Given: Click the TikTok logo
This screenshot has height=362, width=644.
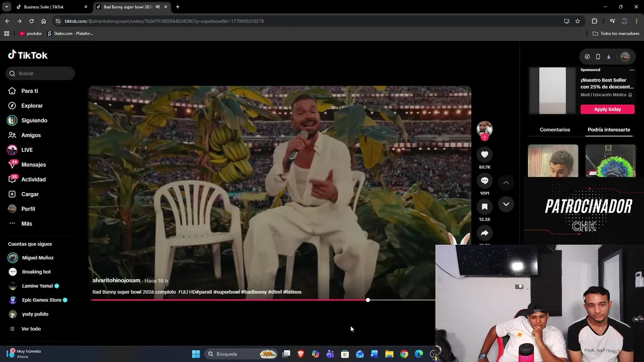Looking at the screenshot, I should [28, 55].
